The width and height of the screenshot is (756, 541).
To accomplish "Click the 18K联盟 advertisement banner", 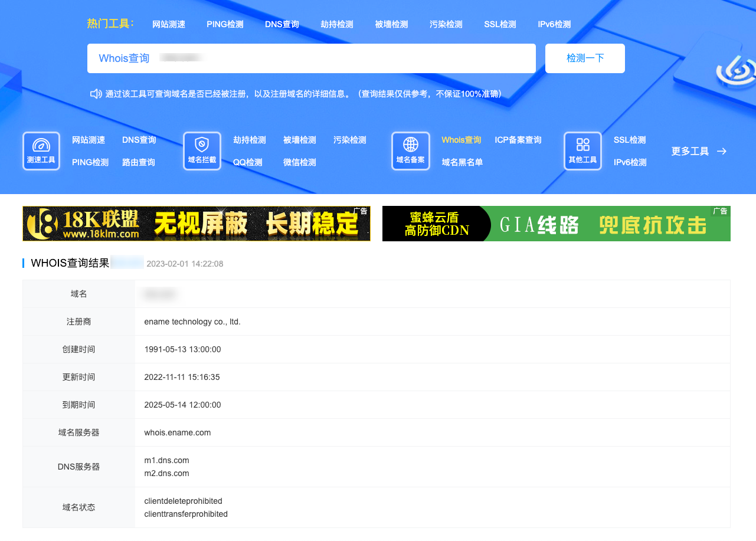I will (197, 224).
